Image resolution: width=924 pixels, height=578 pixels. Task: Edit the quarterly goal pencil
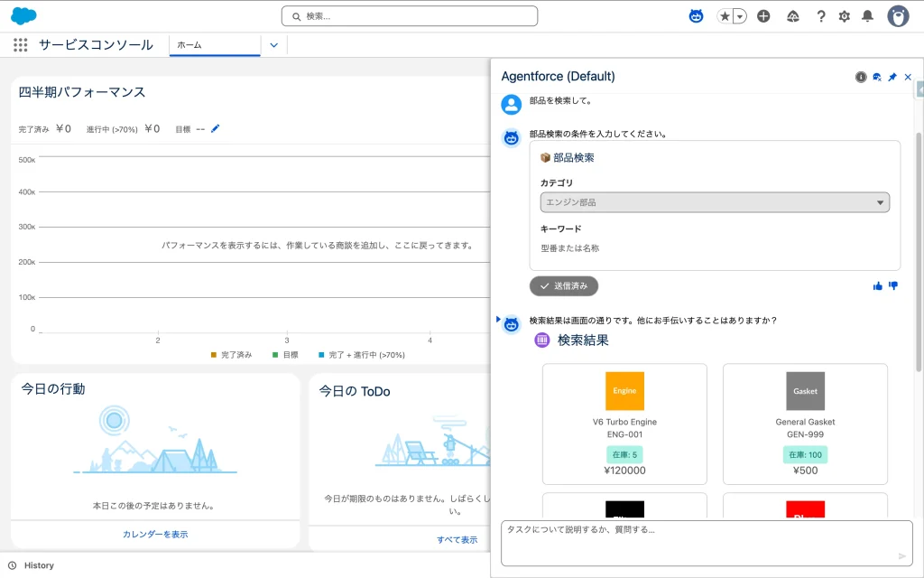[x=215, y=128]
